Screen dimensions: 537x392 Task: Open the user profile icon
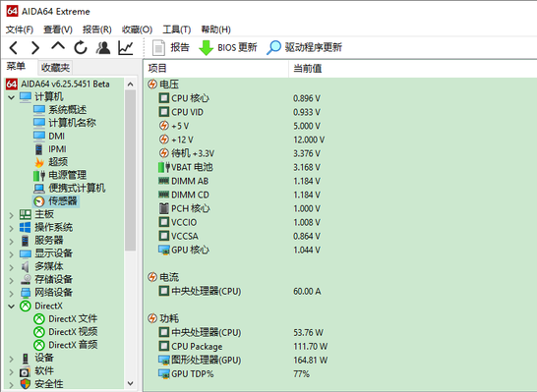[103, 48]
